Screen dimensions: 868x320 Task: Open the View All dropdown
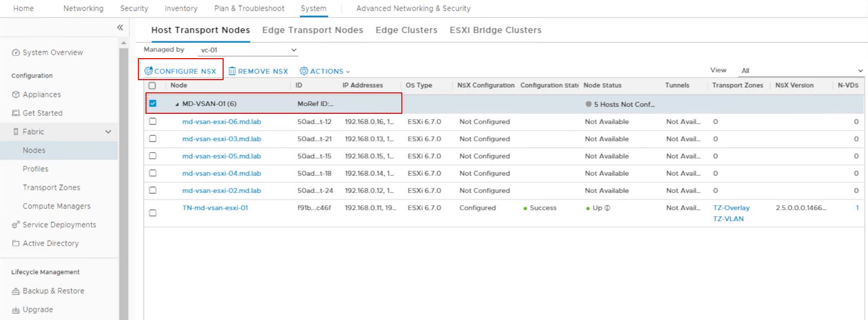[x=802, y=70]
